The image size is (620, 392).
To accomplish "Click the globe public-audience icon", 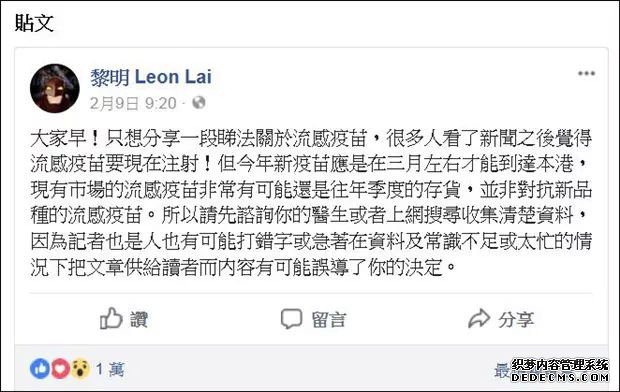I will click(199, 102).
